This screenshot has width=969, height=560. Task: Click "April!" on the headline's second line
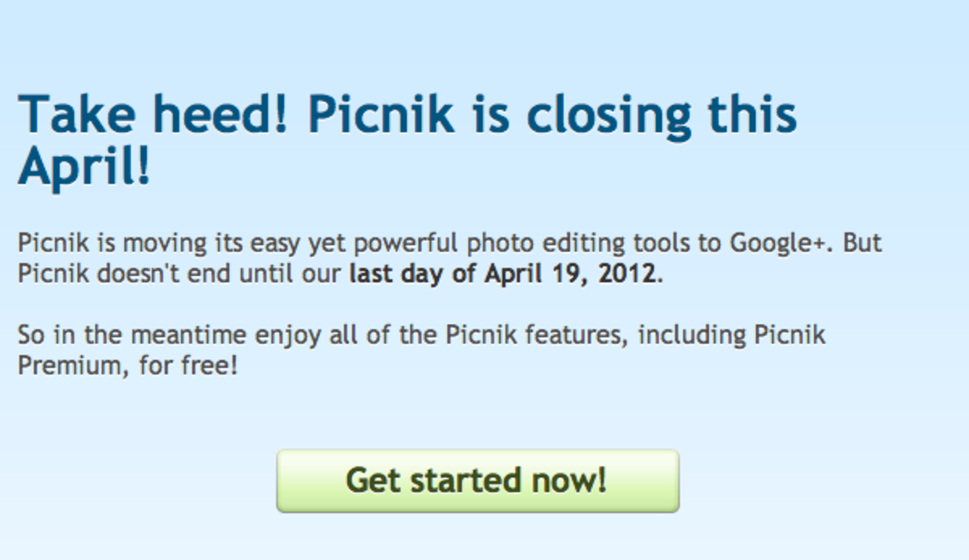point(85,166)
